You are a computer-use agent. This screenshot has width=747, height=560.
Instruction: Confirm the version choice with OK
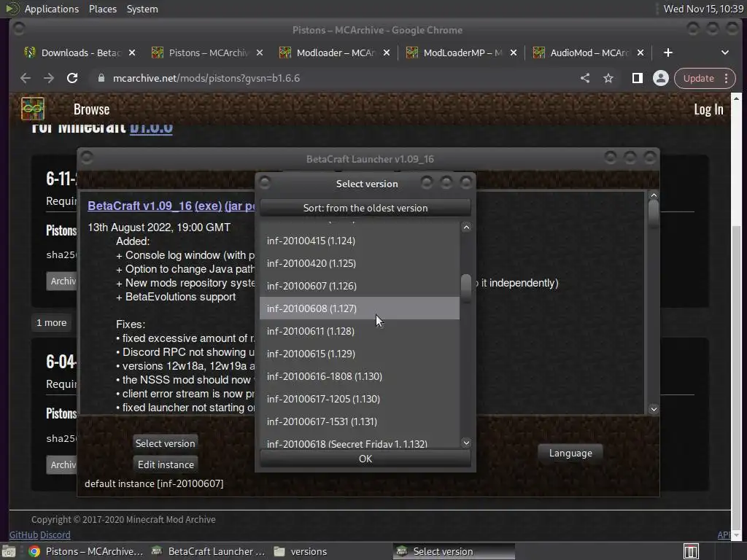[365, 459]
